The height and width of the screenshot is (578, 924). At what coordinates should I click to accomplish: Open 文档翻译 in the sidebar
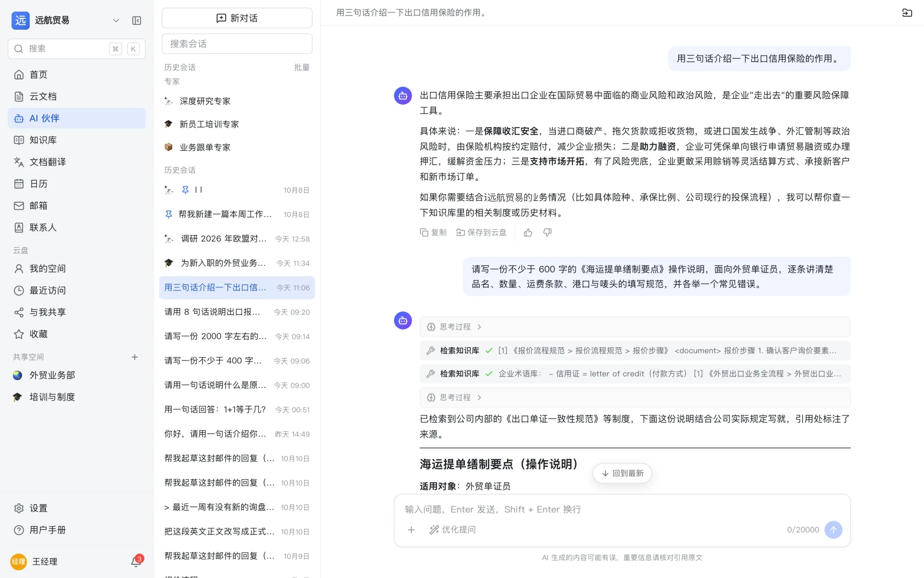tap(76, 162)
